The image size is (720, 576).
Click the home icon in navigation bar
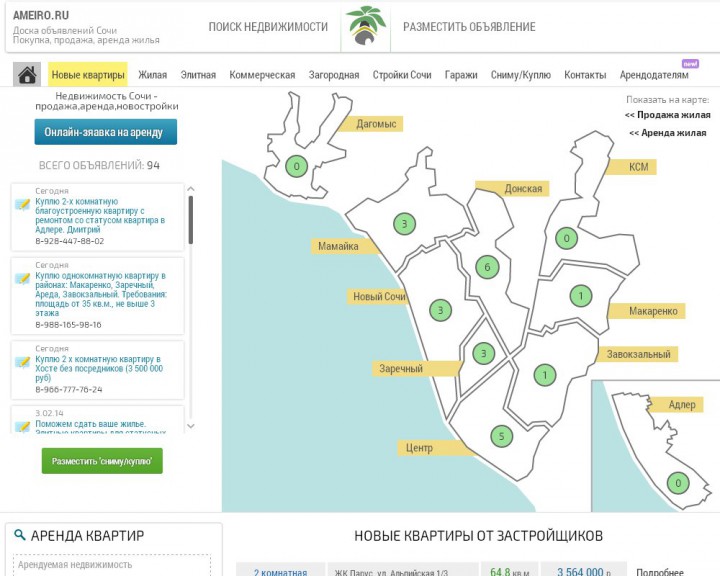pyautogui.click(x=27, y=75)
